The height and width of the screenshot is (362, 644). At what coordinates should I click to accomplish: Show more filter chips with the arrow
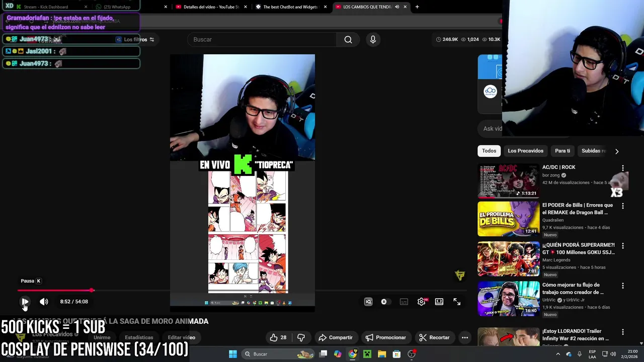[617, 151]
